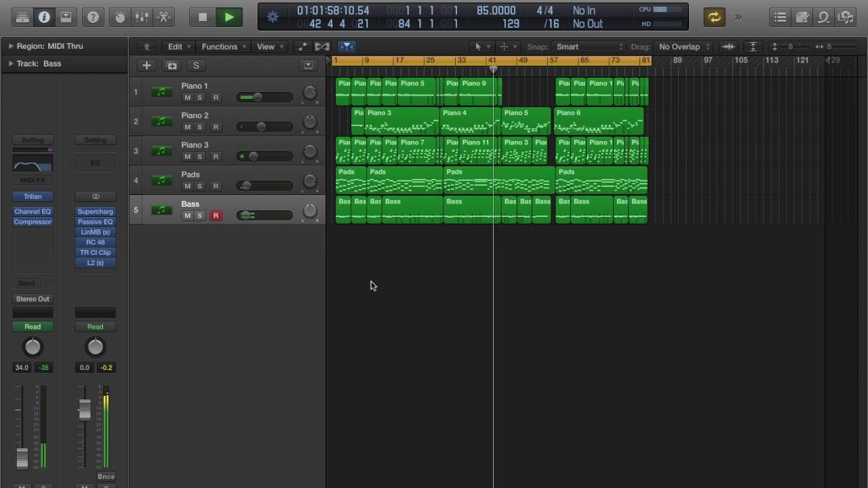Toggle the global Solo S button
The image size is (868, 488).
pyautogui.click(x=196, y=65)
